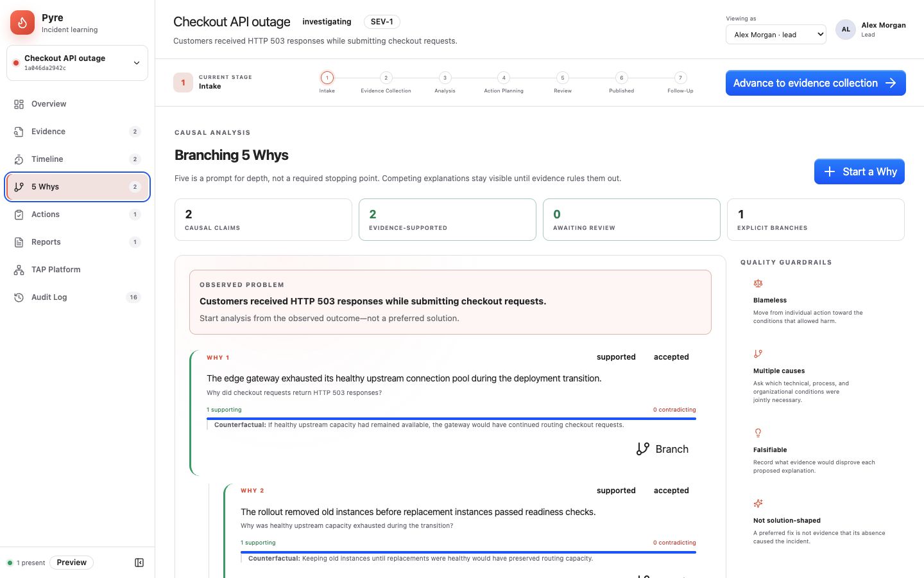The width and height of the screenshot is (924, 578).
Task: Select the 5 Whys nav item
Action: click(77, 187)
